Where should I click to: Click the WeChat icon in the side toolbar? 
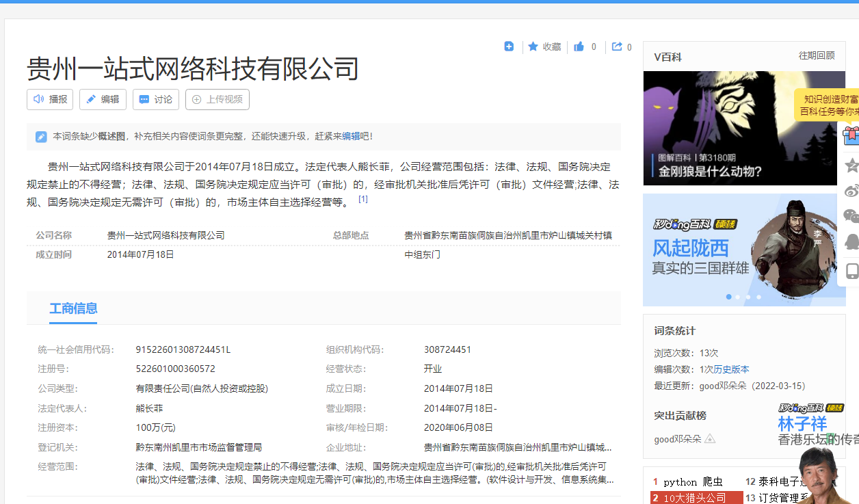tap(851, 216)
